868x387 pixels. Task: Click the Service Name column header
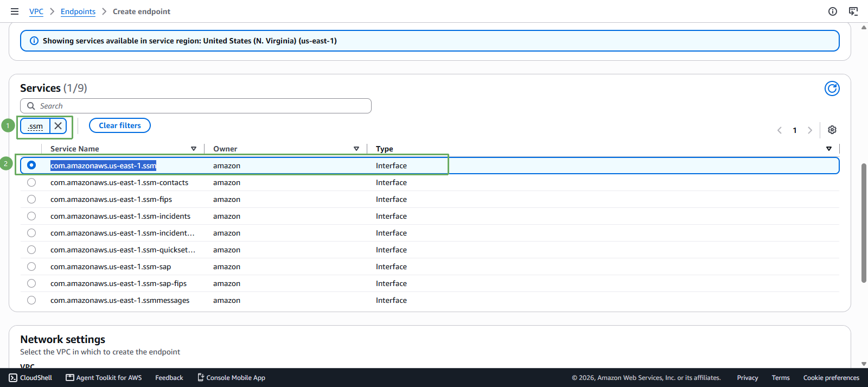75,149
